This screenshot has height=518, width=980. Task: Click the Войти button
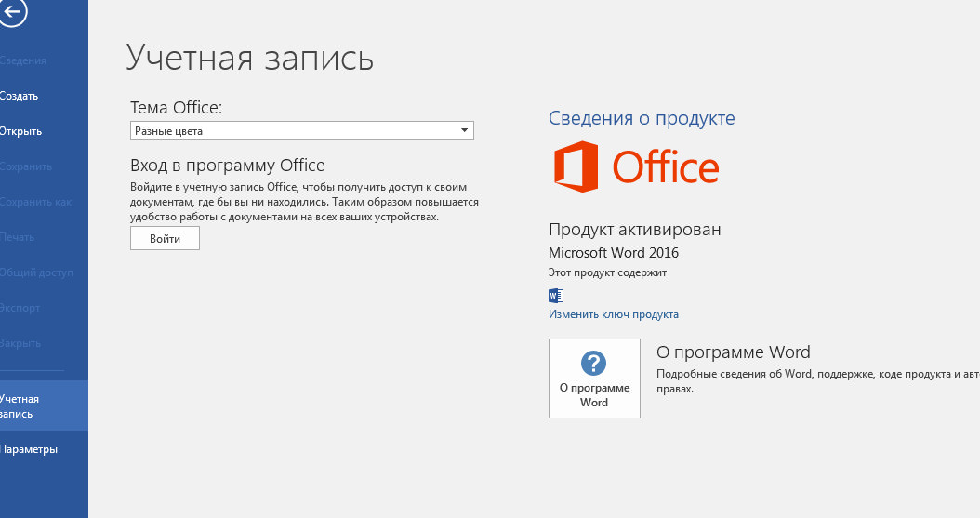(165, 238)
